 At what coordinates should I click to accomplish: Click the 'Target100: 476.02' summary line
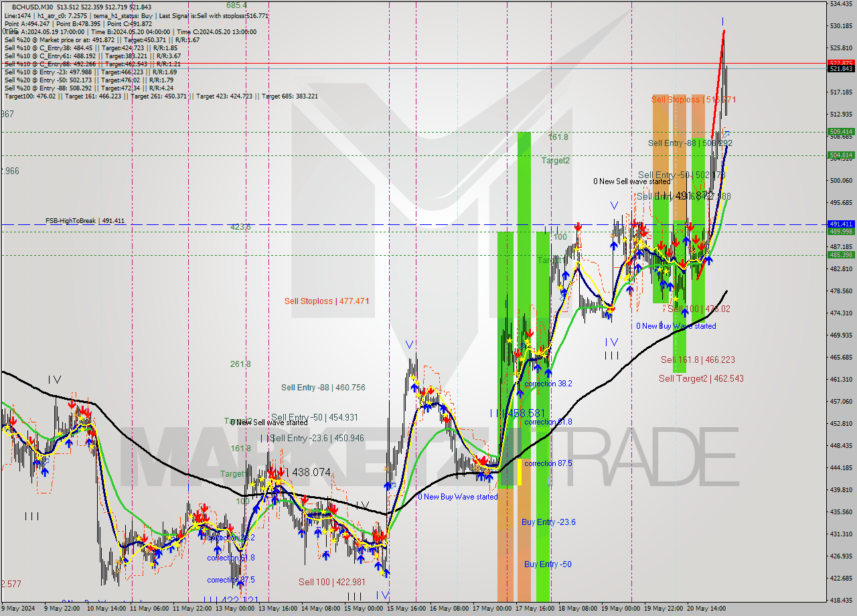(x=161, y=96)
